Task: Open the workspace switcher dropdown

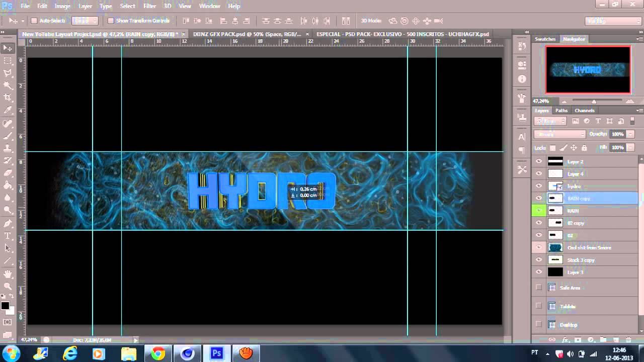Action: 613,21
